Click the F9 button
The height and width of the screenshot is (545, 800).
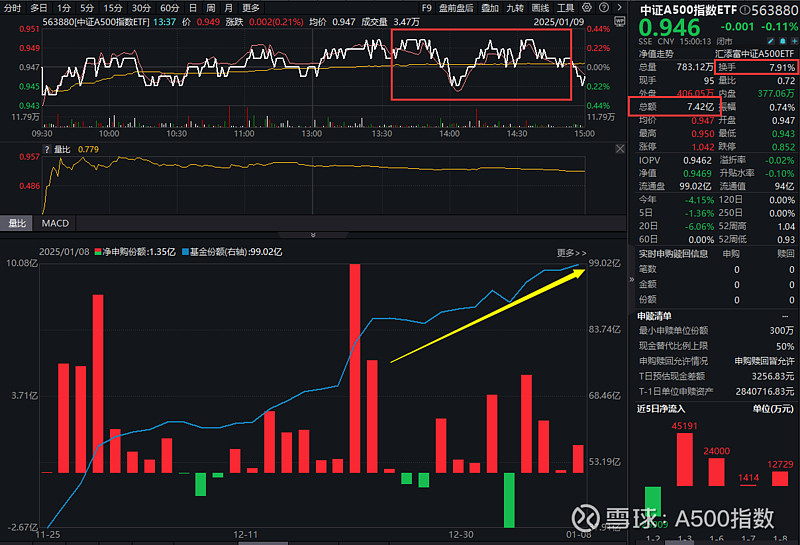tap(427, 8)
